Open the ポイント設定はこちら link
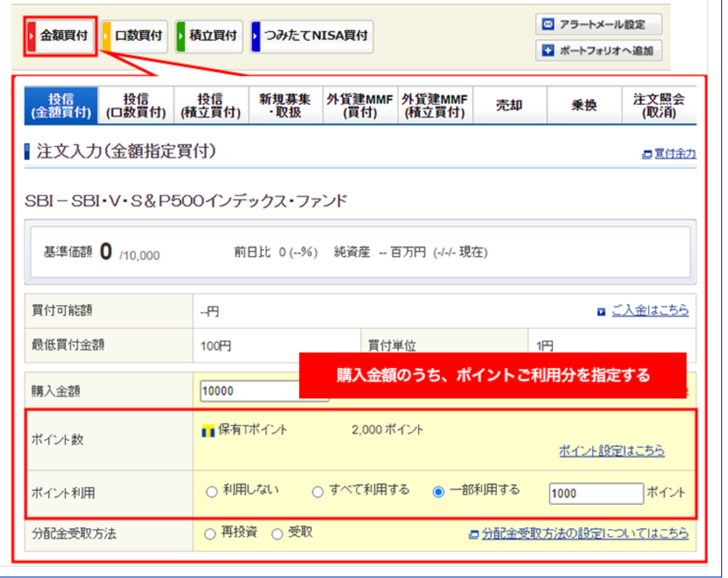The height and width of the screenshot is (578, 728). point(611,450)
